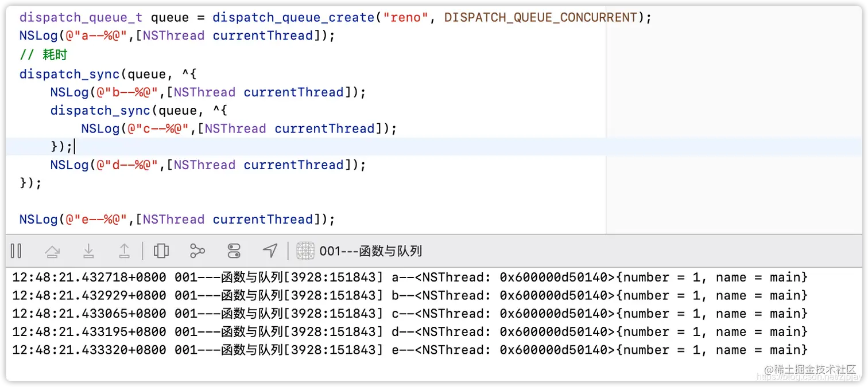The width and height of the screenshot is (868, 387).
Task: Click the NSLog "e--%@" code line
Action: point(177,219)
